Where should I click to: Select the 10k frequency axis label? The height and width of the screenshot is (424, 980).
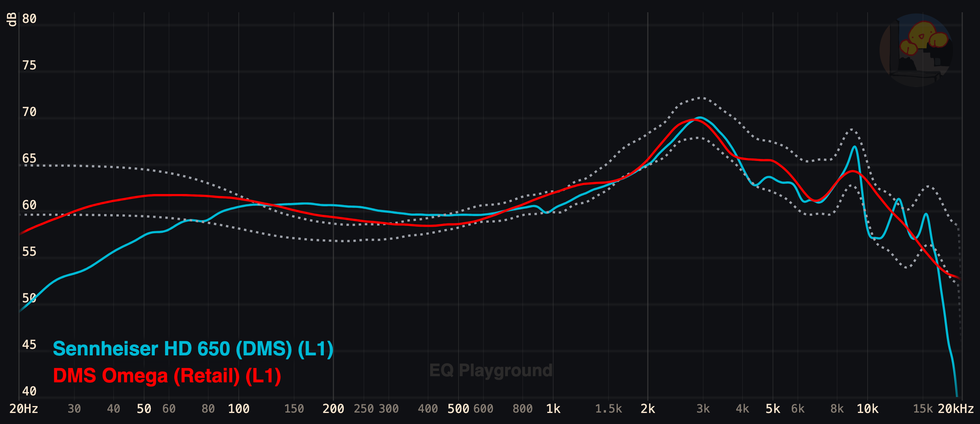pos(867,409)
